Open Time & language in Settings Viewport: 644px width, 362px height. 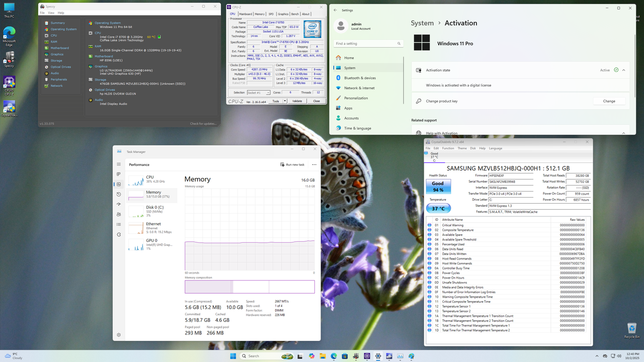coord(368,128)
